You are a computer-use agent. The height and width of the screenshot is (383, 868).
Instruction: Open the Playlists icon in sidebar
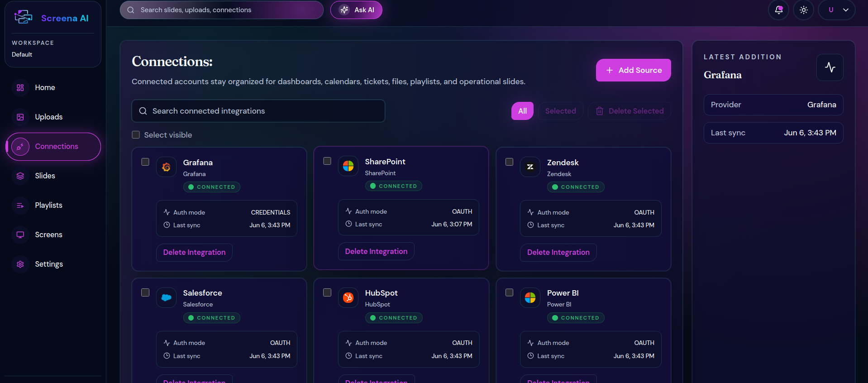(x=20, y=206)
